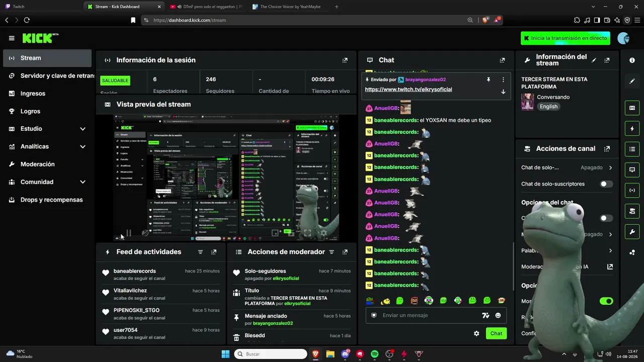644x362 pixels.
Task: Open the Stream sidebar item
Action: pyautogui.click(x=48, y=58)
